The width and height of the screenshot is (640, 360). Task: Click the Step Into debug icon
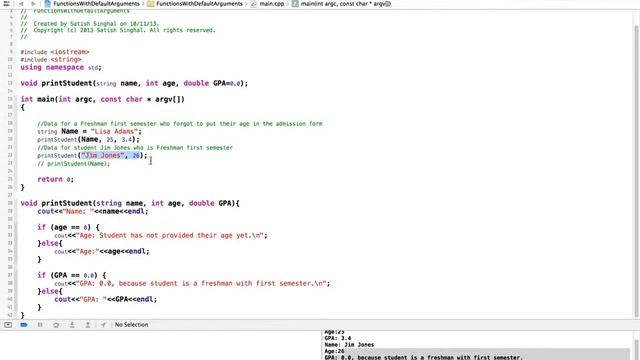pyautogui.click(x=72, y=324)
